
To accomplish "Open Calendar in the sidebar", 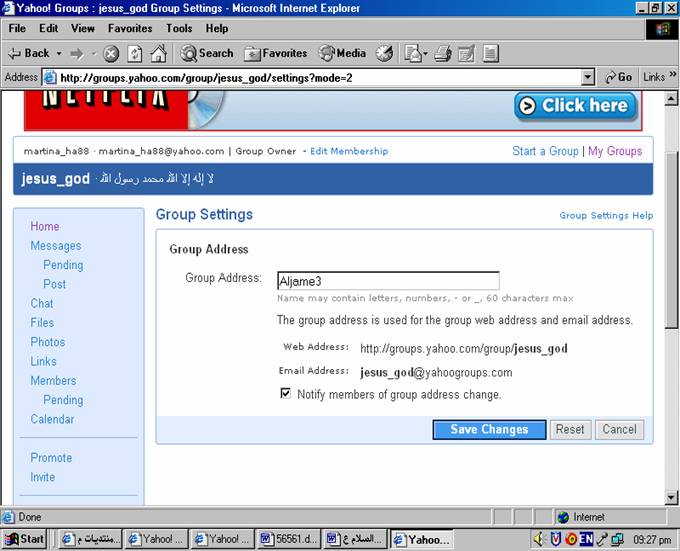I will pos(52,419).
